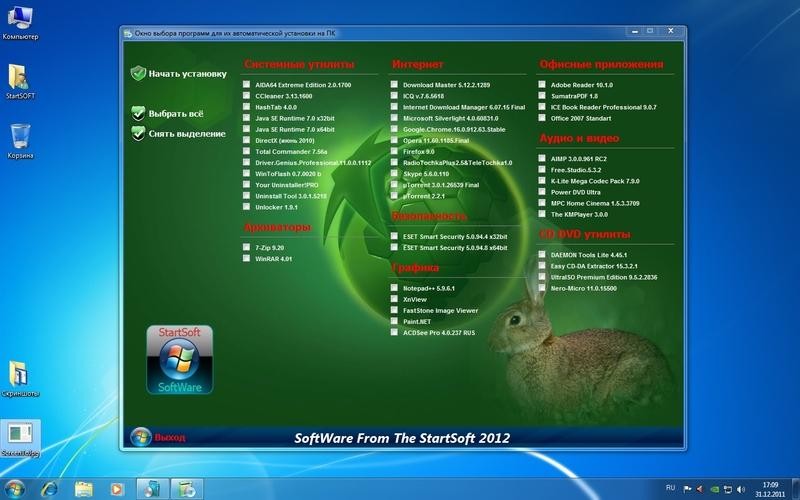Enable the HashTab 4.0.0 checkbox
This screenshot has height=500, width=800.
(x=246, y=107)
